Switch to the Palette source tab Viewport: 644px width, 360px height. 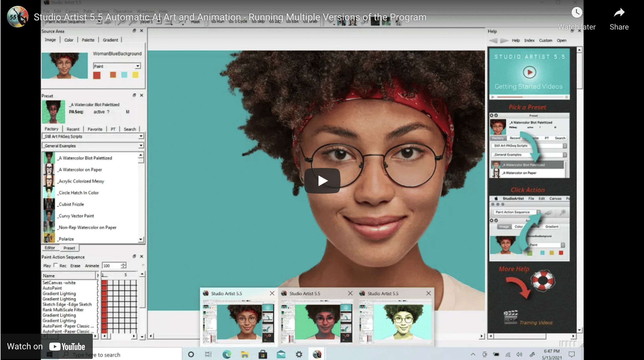coord(88,40)
